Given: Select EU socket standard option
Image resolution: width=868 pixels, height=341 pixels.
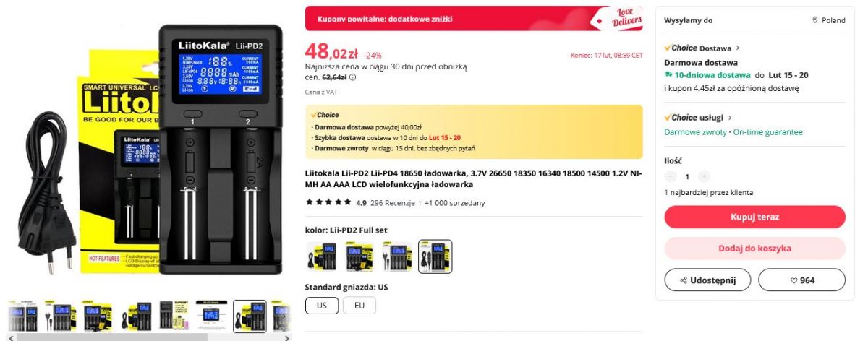Looking at the screenshot, I should pos(359,306).
